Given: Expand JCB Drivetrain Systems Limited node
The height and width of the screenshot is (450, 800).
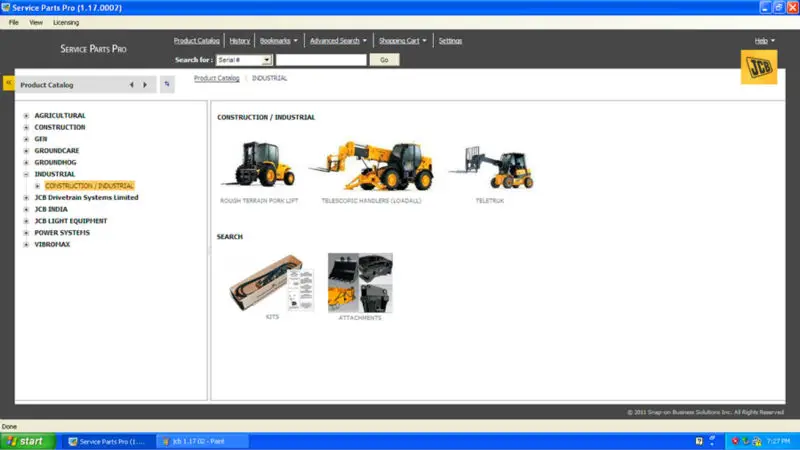Looking at the screenshot, I should click(x=27, y=198).
